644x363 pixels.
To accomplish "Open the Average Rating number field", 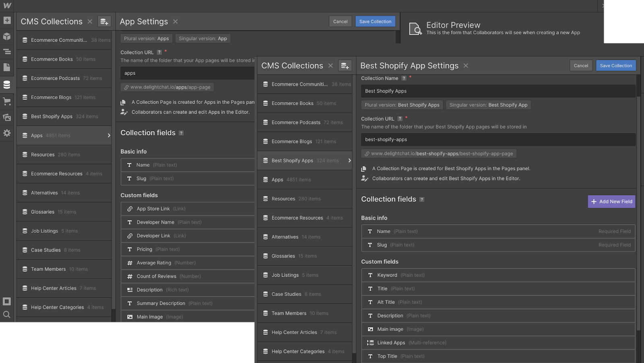I will click(x=188, y=263).
